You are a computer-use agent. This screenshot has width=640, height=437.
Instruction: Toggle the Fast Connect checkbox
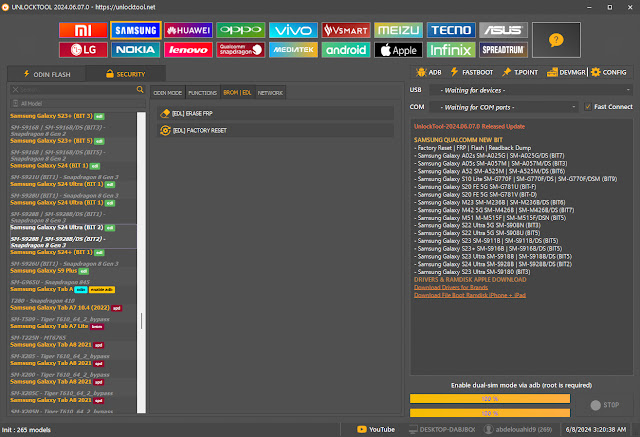588,106
